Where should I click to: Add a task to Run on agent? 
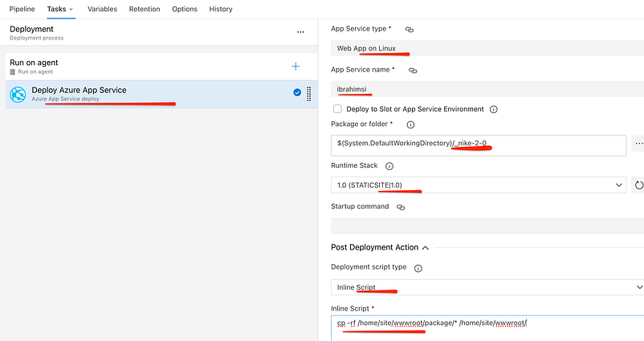point(296,66)
